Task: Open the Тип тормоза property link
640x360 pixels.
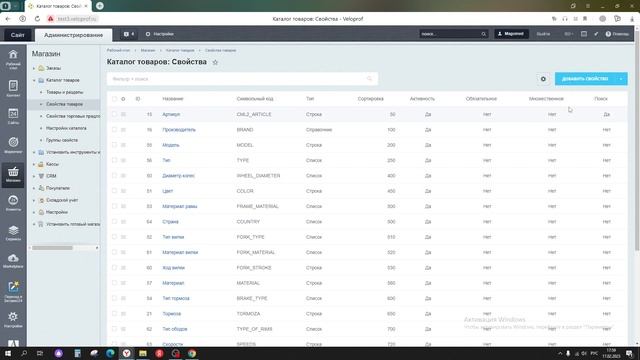Action: tap(176, 298)
